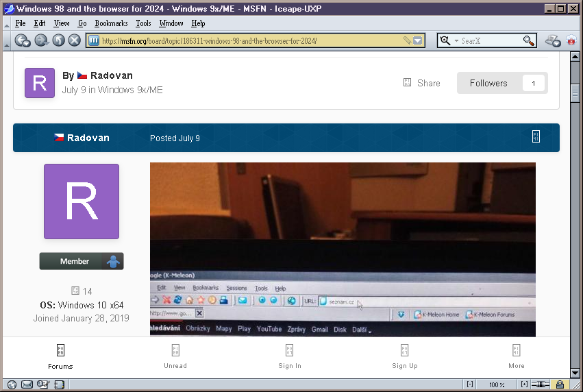The width and height of the screenshot is (583, 392).
Task: Open the Forums tab in bottom bar
Action: pos(60,356)
